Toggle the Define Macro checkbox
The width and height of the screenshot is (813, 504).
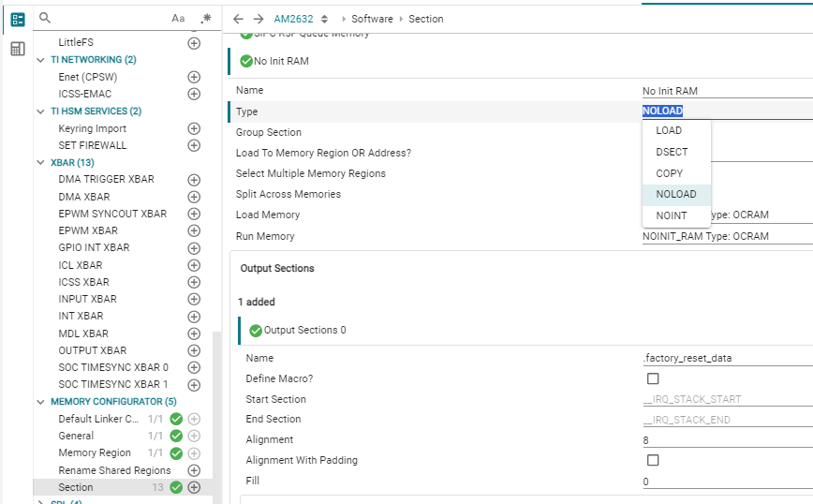point(653,378)
